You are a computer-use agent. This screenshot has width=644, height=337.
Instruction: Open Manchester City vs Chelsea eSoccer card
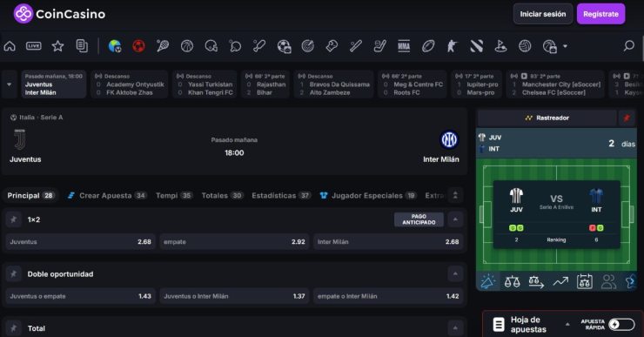tap(555, 84)
